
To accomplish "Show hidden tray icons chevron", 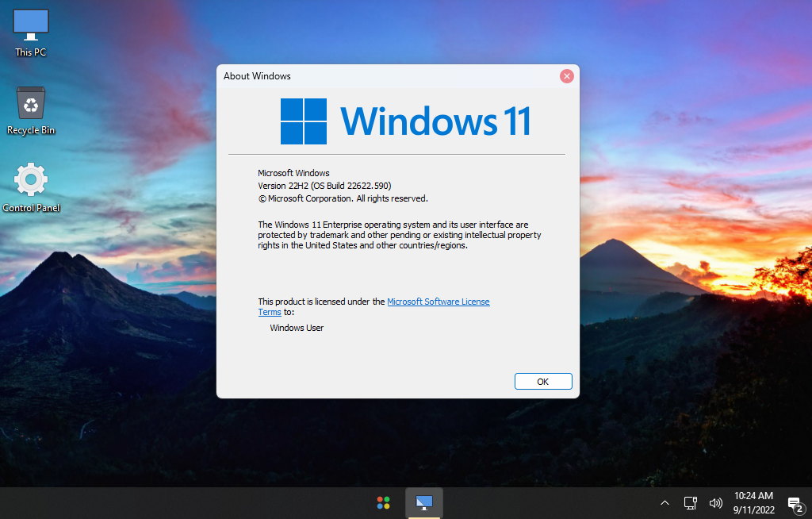I will 665,503.
